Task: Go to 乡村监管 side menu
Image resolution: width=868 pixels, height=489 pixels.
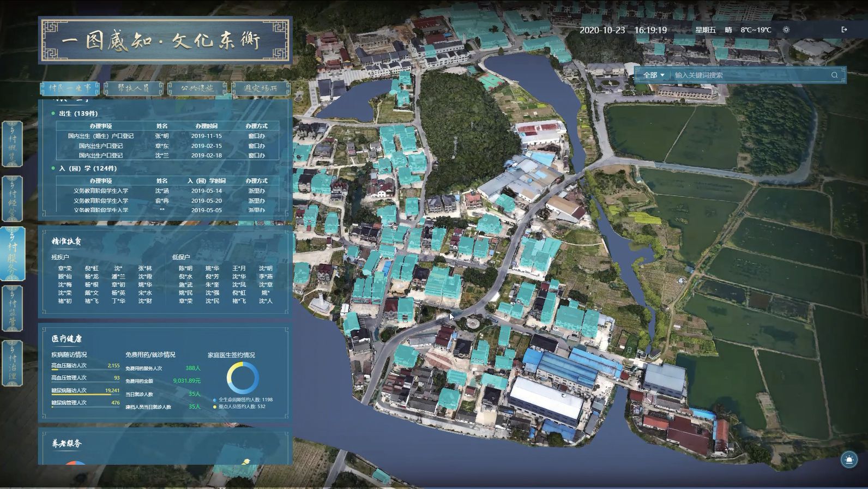Action: [12, 308]
